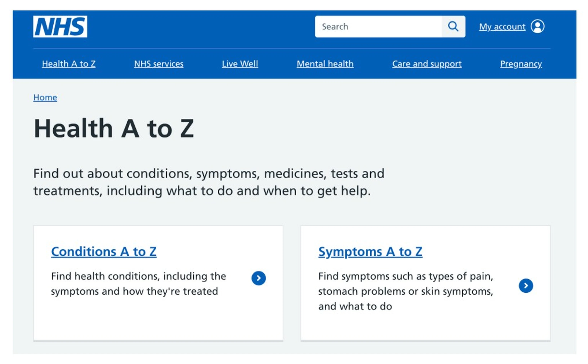Open the My account link
The height and width of the screenshot is (364, 588).
click(502, 26)
